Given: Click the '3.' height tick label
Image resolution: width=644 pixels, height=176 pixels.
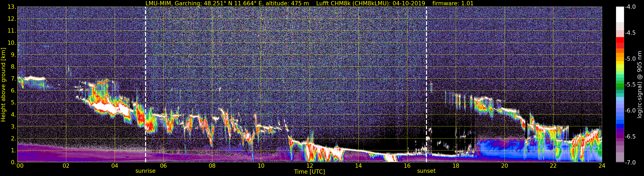Looking at the screenshot, I should 13,127.
